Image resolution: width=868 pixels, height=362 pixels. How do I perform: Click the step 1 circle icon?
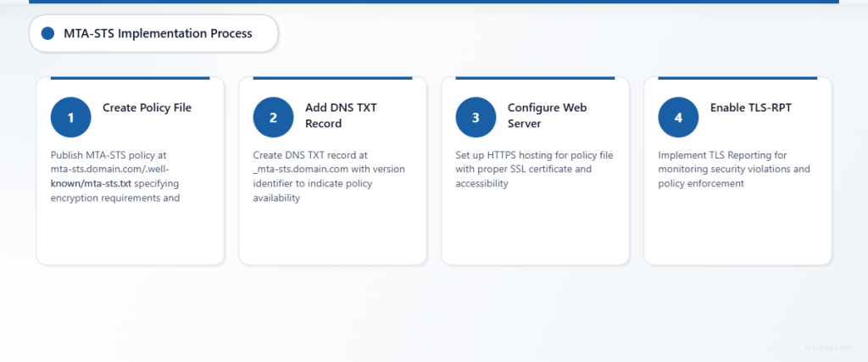(70, 118)
